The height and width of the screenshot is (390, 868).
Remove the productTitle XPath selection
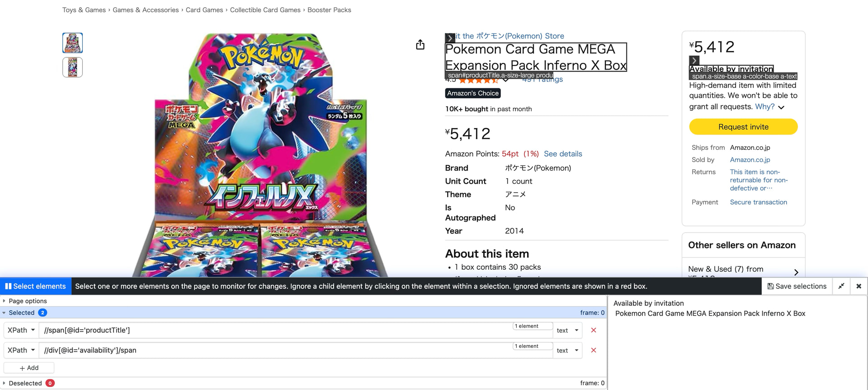tap(594, 330)
